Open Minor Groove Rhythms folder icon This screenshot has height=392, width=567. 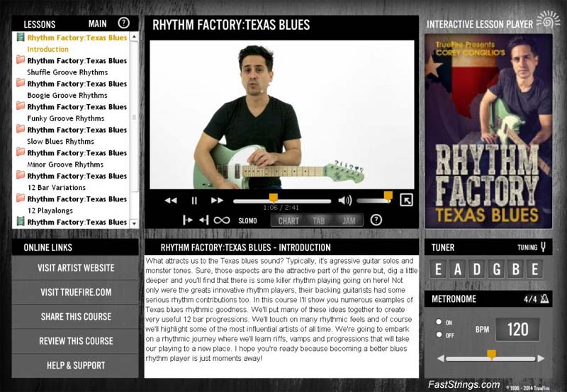pyautogui.click(x=21, y=152)
